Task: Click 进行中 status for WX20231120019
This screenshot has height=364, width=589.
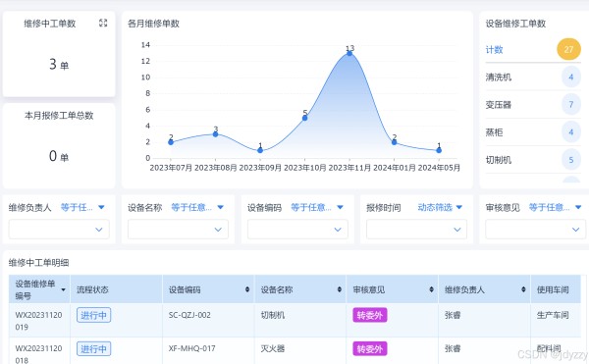Action: click(x=93, y=315)
